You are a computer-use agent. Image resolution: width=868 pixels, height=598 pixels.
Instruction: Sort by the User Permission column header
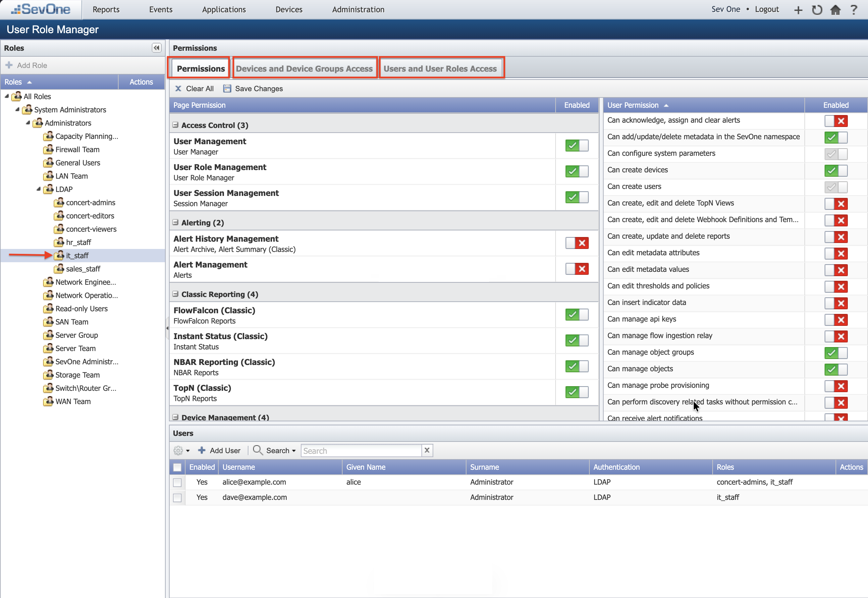click(x=704, y=105)
